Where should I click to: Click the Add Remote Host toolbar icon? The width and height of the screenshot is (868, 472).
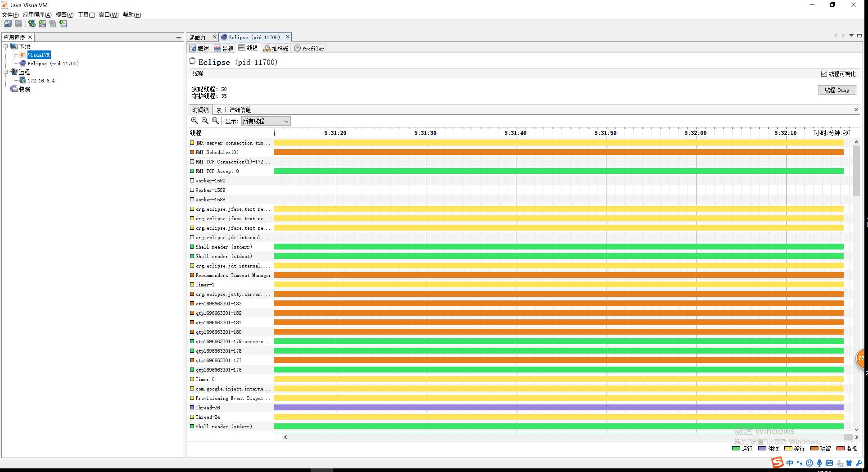tap(32, 24)
